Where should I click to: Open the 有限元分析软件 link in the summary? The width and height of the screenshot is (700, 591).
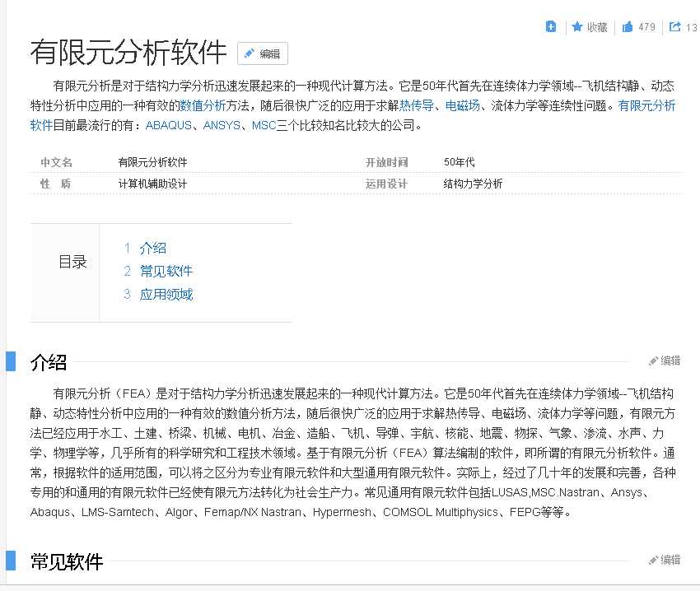click(x=646, y=105)
